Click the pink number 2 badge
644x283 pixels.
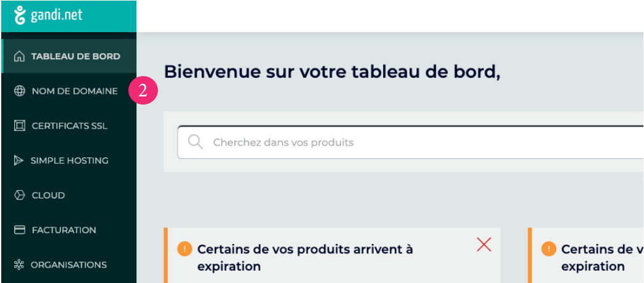click(x=143, y=91)
